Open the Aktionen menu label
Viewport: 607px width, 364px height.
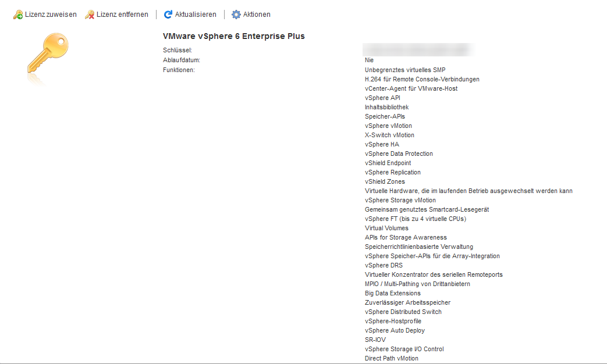tap(257, 15)
